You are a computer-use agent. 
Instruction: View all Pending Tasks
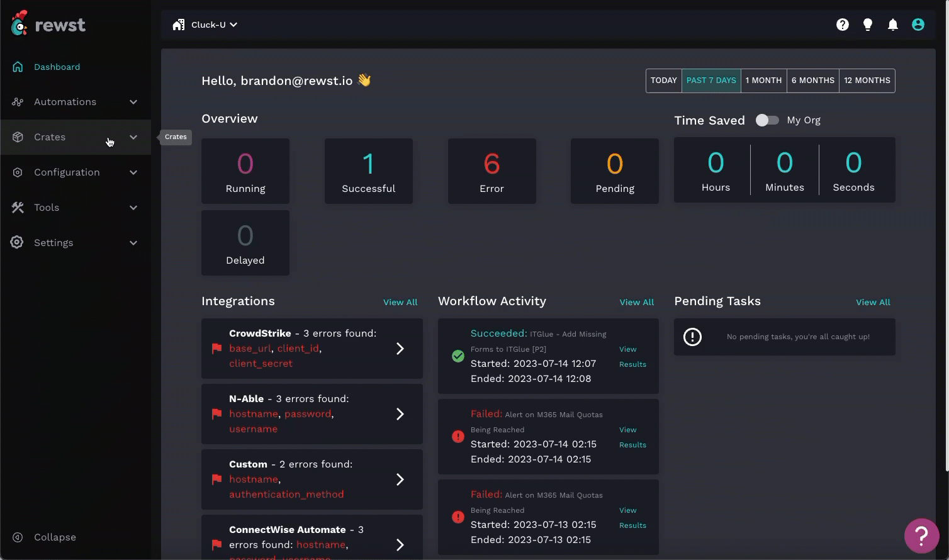coord(873,302)
